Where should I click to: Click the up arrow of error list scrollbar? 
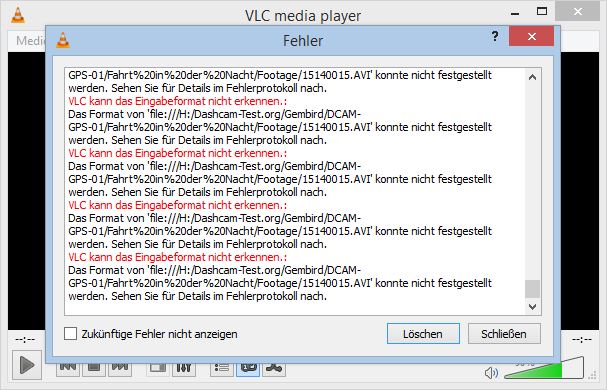533,77
